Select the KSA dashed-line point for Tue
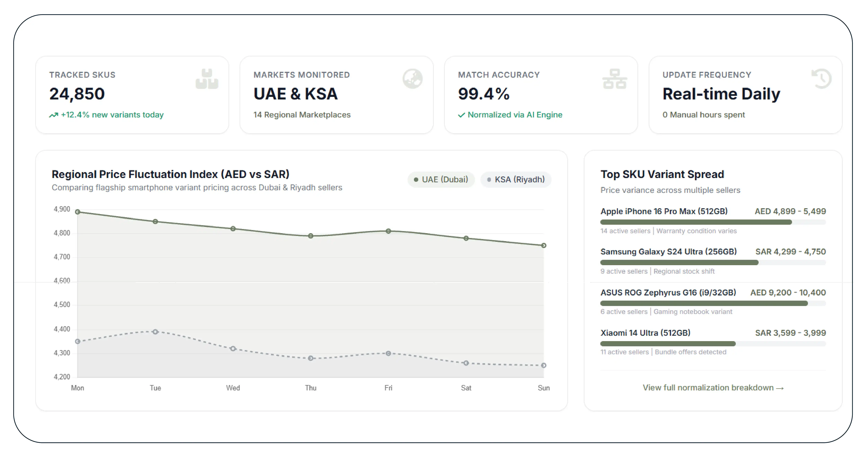This screenshot has height=457, width=868. point(155,332)
